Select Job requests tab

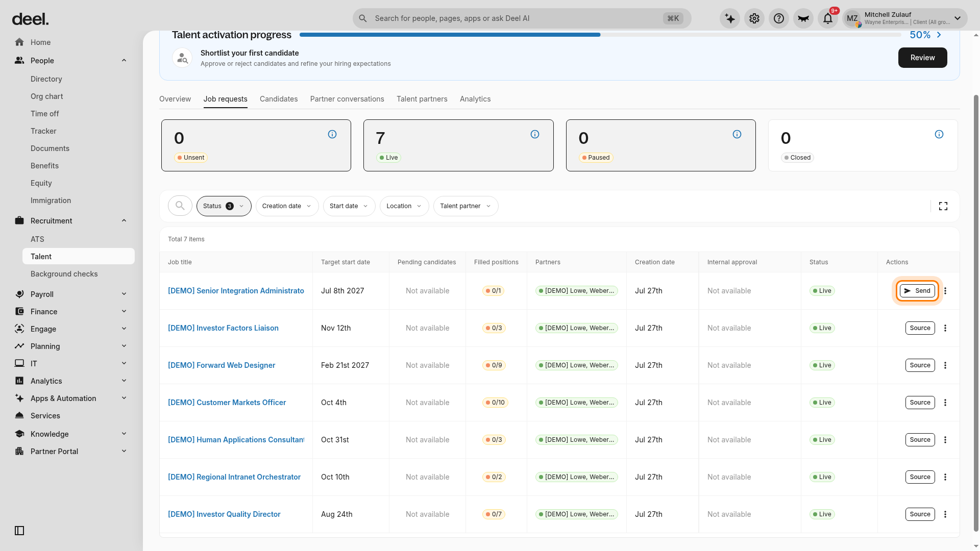[x=226, y=99]
